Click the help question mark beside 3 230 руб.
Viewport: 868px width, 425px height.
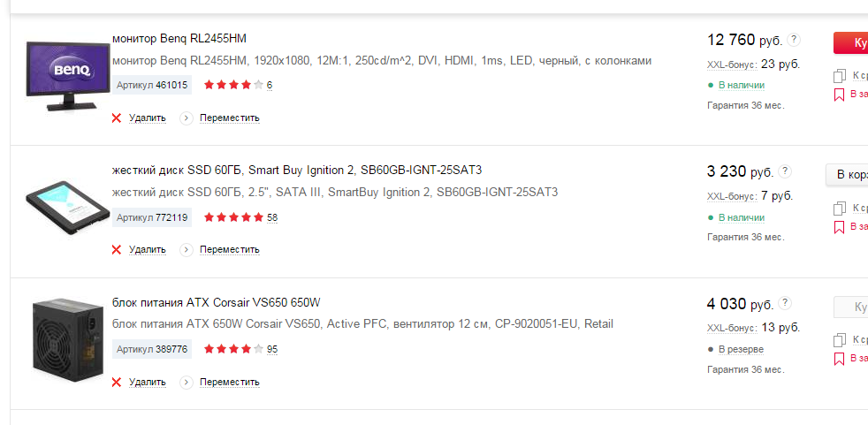785,171
